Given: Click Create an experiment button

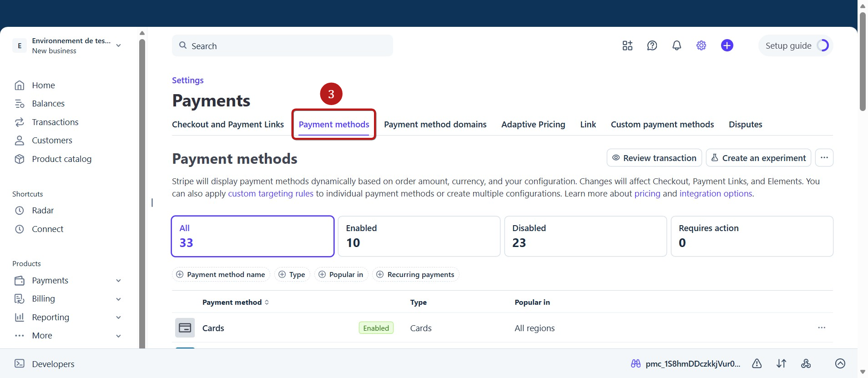Looking at the screenshot, I should tap(758, 158).
